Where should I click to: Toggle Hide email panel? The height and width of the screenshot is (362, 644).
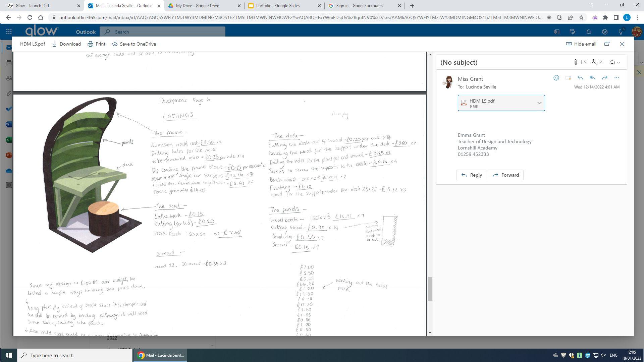581,44
